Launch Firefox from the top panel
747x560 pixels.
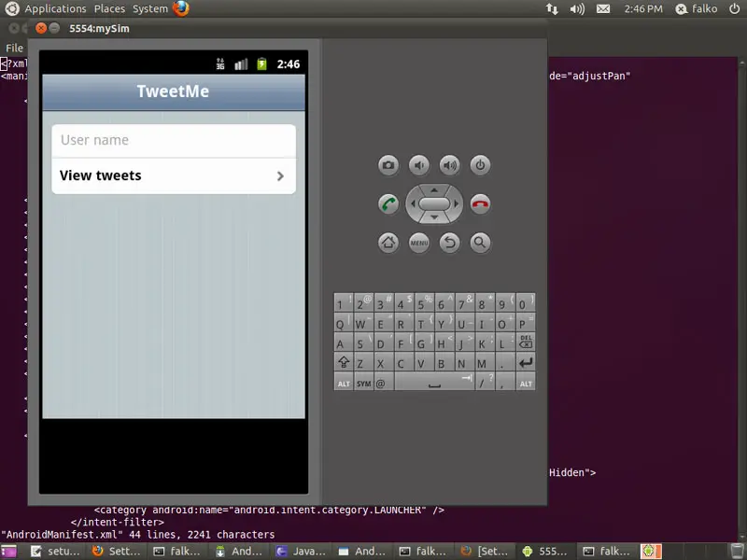click(181, 8)
